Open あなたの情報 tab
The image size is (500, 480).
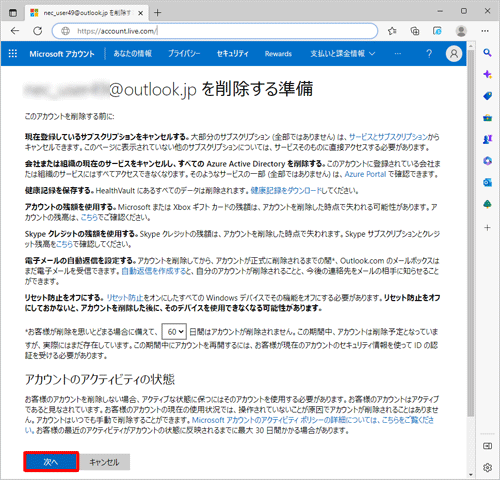tap(132, 54)
